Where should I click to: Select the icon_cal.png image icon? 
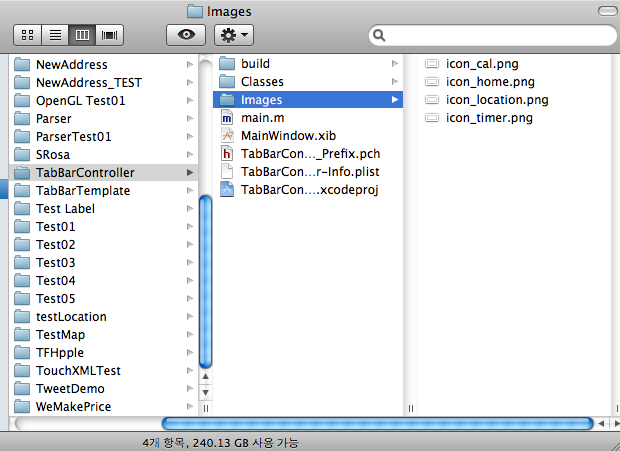432,64
